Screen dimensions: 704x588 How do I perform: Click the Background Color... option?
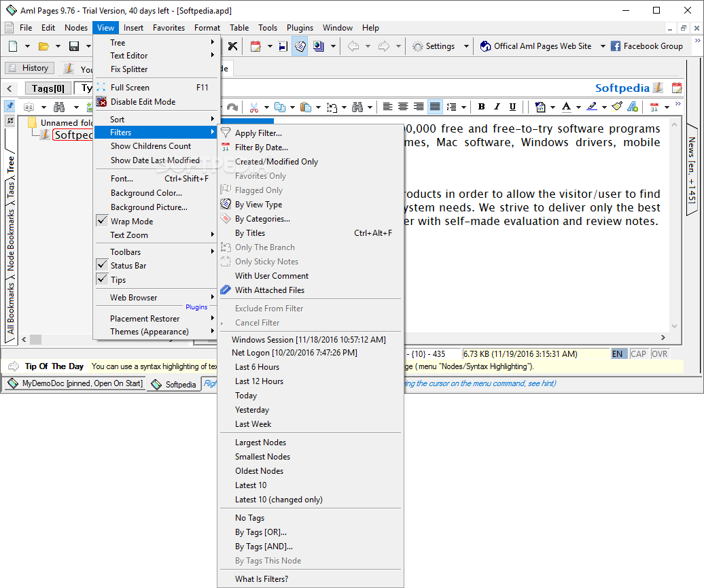156,192
